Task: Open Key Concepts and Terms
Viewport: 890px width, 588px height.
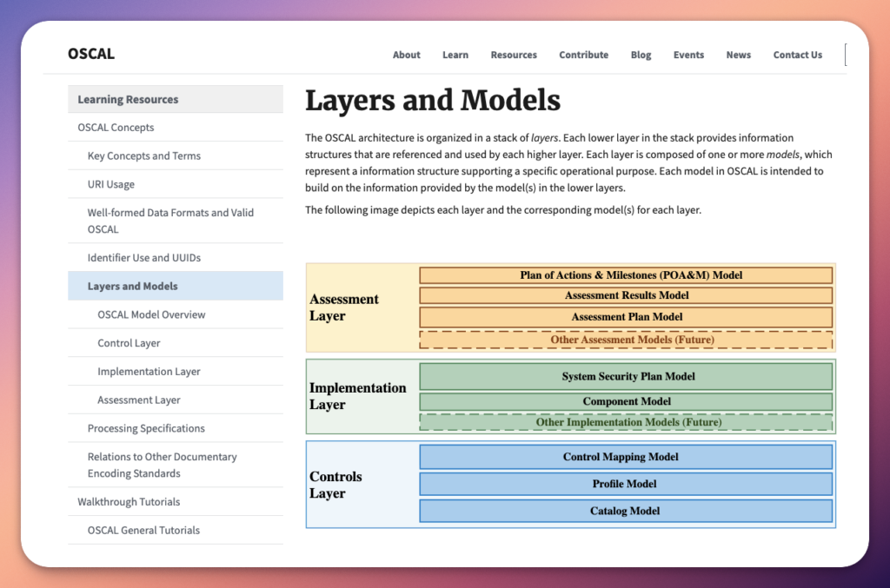Action: point(143,156)
